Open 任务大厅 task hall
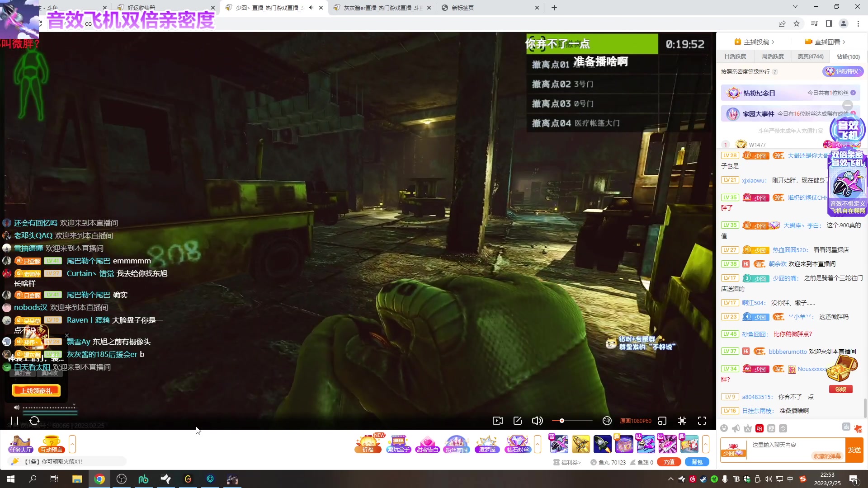The width and height of the screenshot is (868, 488). coord(21,444)
